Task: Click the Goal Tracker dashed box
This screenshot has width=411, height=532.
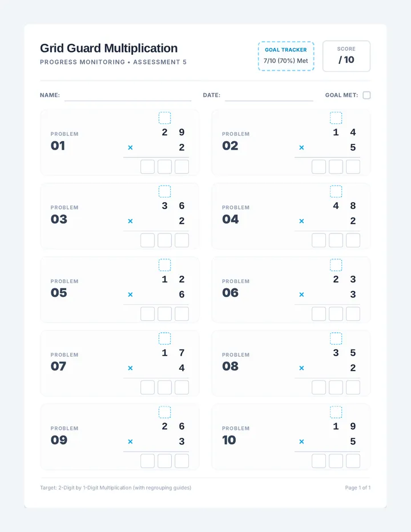Action: point(286,57)
